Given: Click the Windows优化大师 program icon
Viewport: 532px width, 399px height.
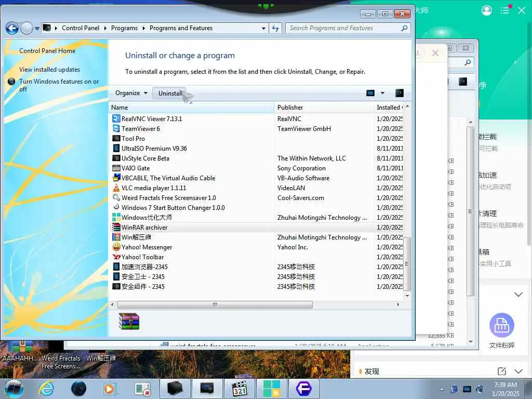Looking at the screenshot, I should (x=116, y=217).
